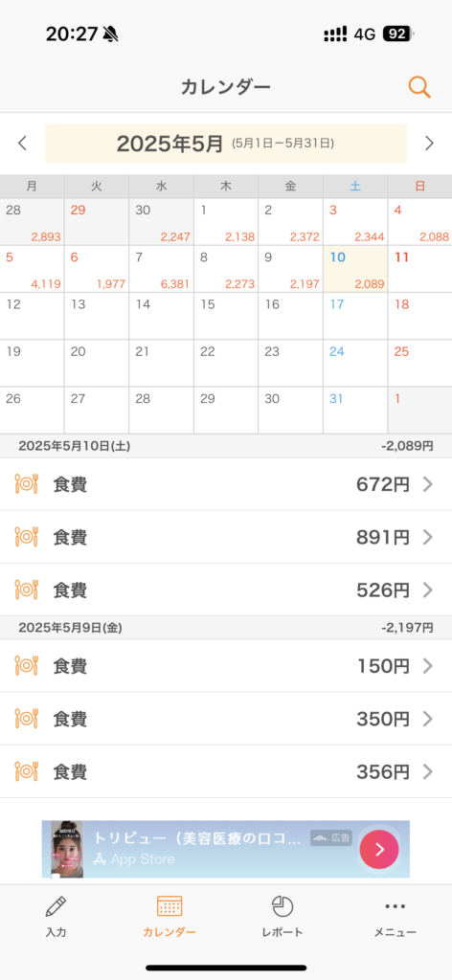Select May 7 with 6,381 total

click(x=161, y=269)
